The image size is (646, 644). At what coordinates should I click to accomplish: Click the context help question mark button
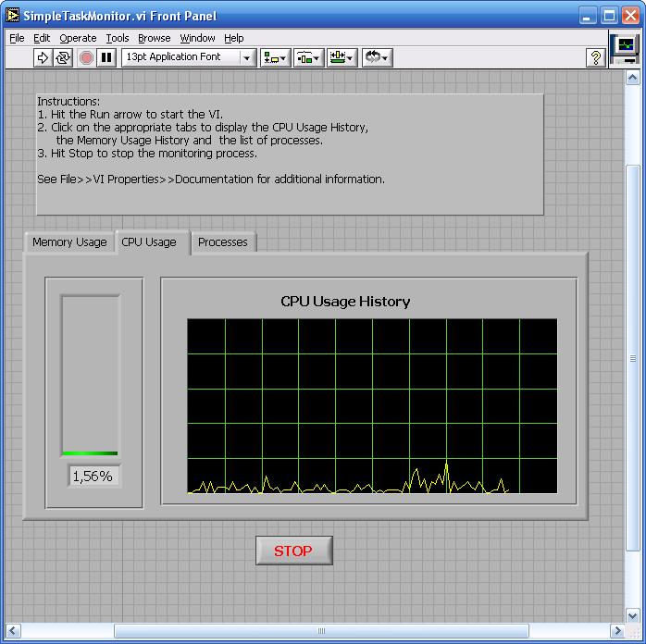[x=595, y=57]
